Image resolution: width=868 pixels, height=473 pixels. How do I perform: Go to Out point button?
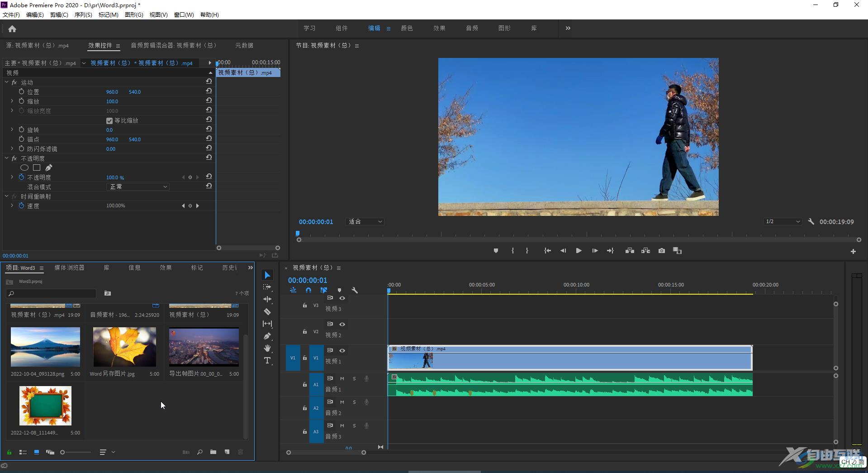[610, 251]
